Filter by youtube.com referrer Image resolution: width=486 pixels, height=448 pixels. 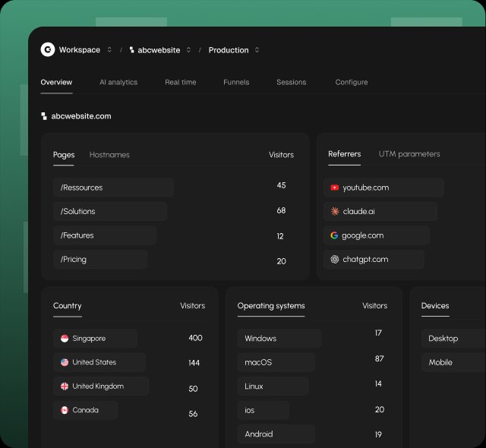(383, 188)
